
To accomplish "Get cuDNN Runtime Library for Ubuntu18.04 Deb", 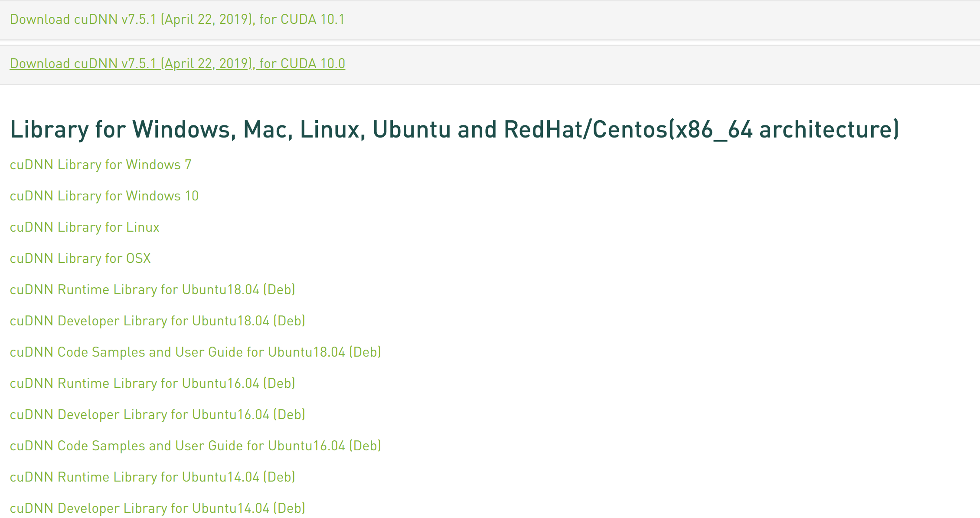I will [152, 290].
